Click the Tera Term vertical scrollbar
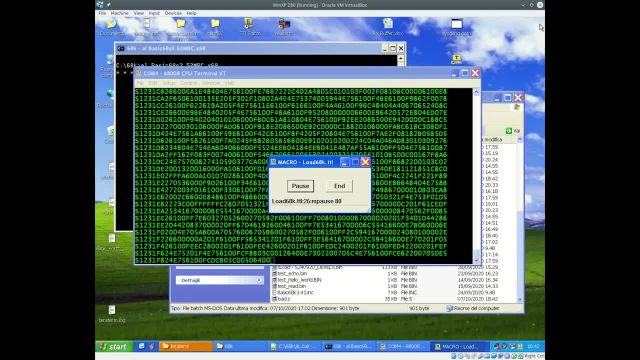Image resolution: width=640 pixels, height=360 pixels. pyautogui.click(x=476, y=176)
